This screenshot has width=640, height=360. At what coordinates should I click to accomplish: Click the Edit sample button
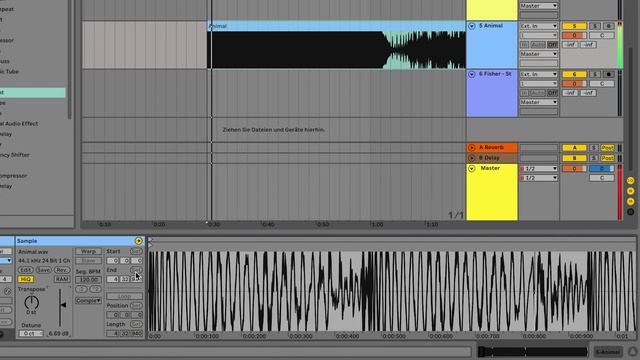click(25, 270)
